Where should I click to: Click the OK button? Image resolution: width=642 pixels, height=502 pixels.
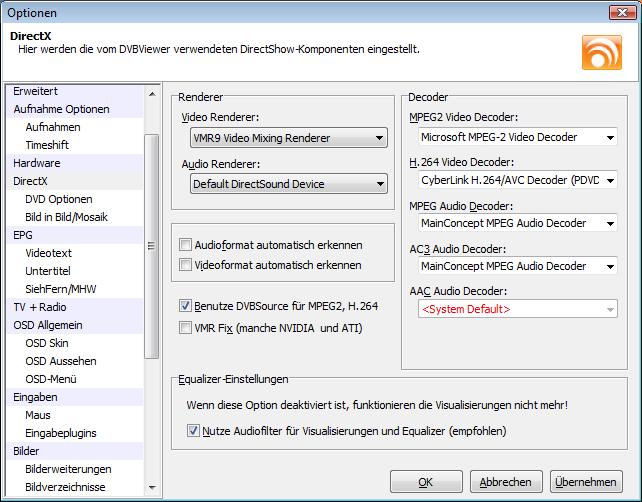(425, 482)
